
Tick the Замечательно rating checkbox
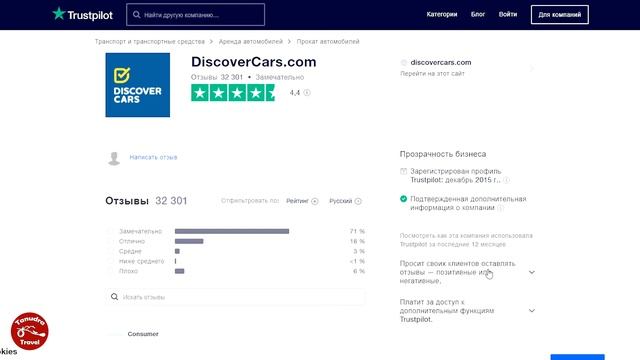[x=110, y=231]
